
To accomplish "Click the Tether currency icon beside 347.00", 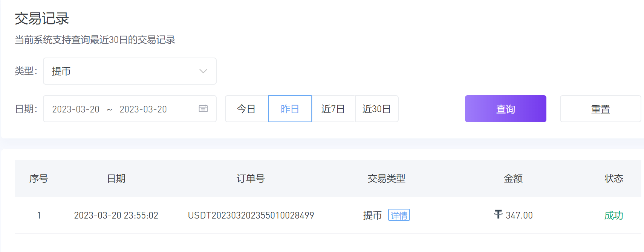I will [498, 214].
